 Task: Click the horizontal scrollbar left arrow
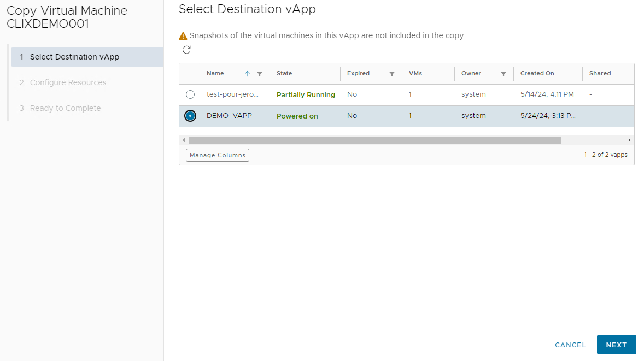[x=184, y=140]
